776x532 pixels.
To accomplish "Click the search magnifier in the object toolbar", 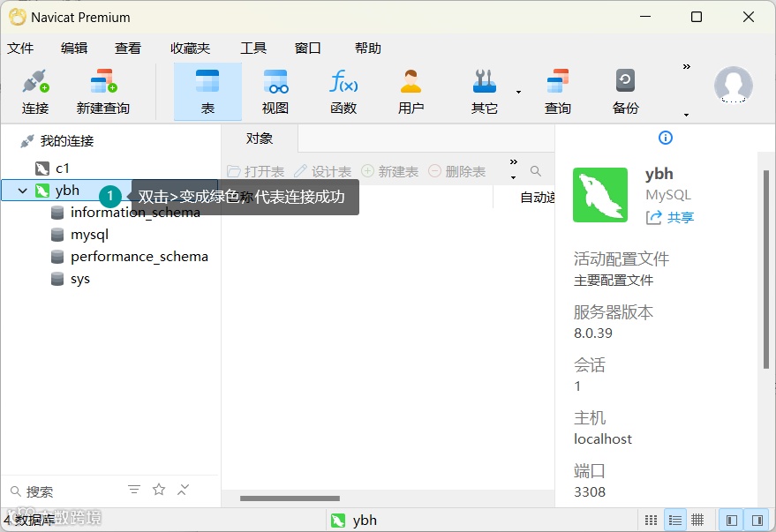I will [x=536, y=171].
